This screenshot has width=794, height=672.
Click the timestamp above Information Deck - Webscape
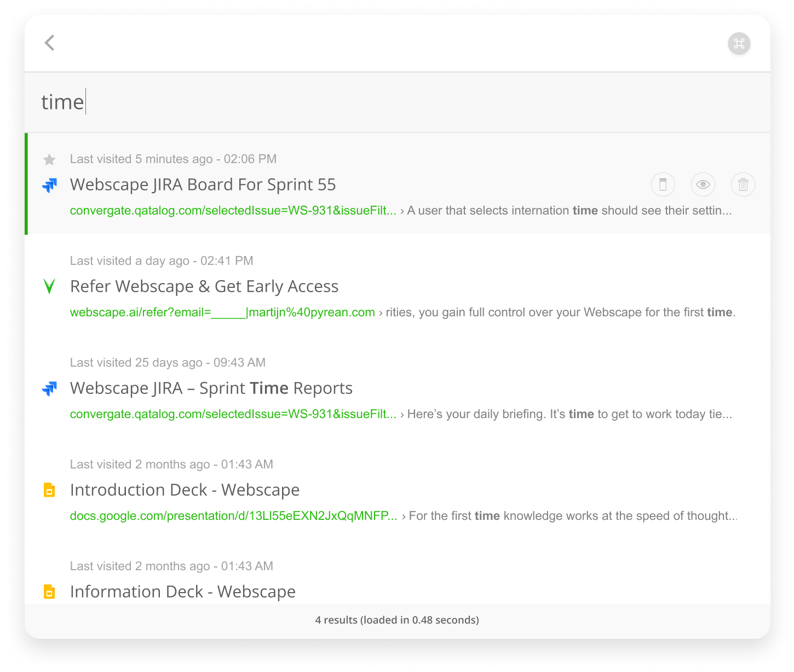(171, 566)
